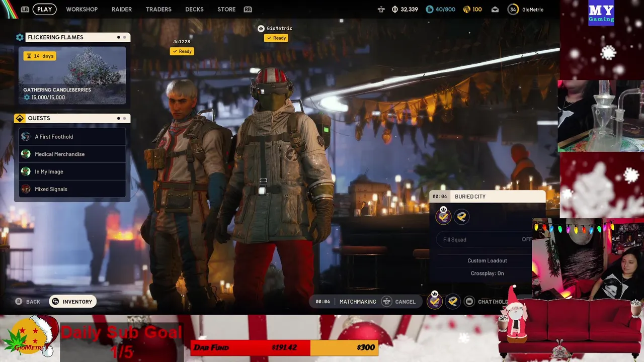The width and height of the screenshot is (644, 362).
Task: Open the STORE tab
Action: click(x=226, y=9)
